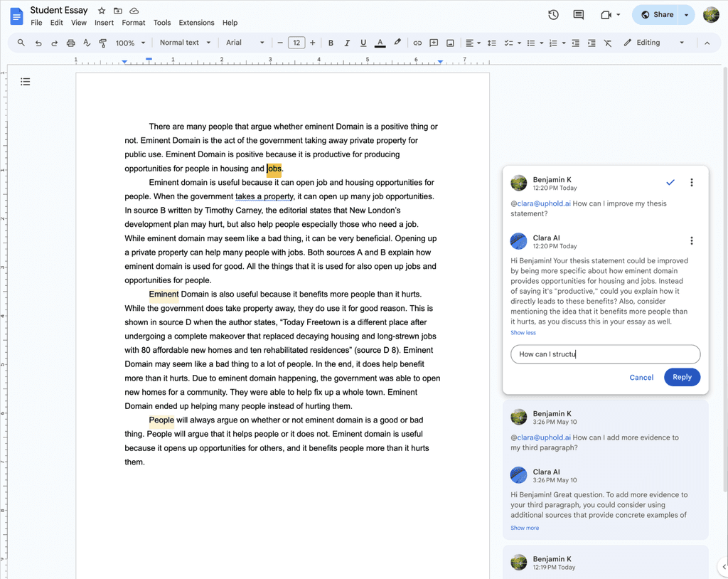
Task: Open the comment history icon
Action: [x=579, y=15]
